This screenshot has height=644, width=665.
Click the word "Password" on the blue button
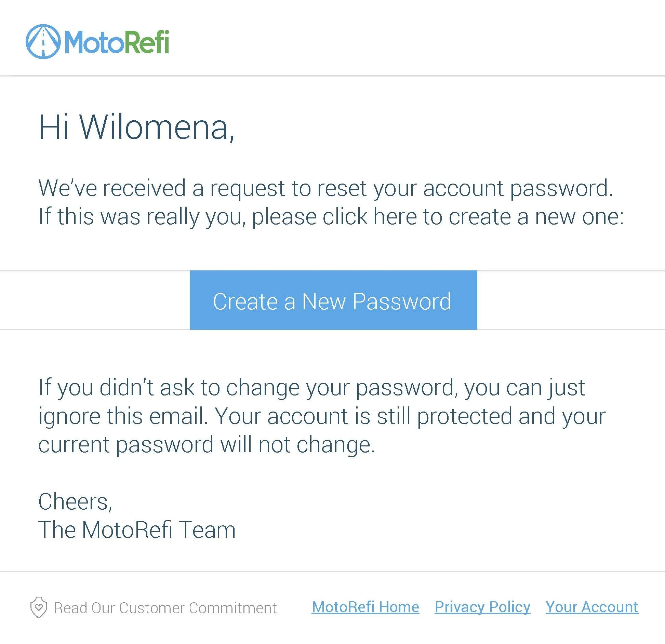[x=401, y=301]
